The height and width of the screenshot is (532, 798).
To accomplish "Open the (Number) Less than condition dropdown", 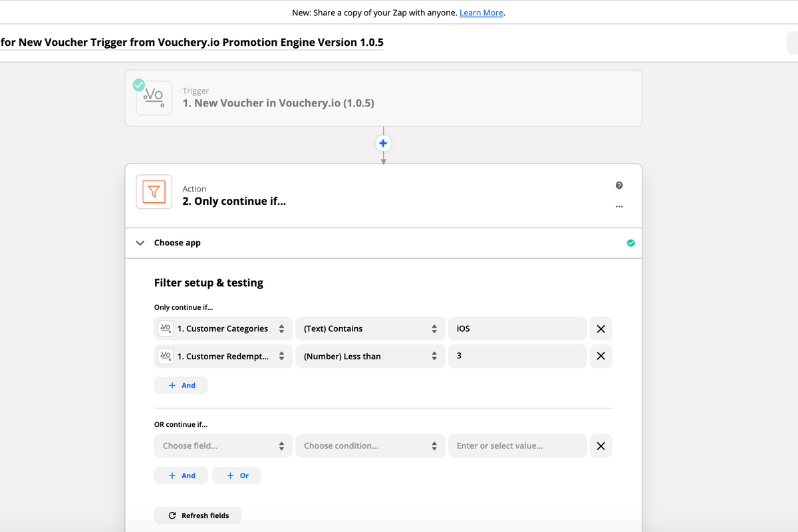I will click(370, 356).
